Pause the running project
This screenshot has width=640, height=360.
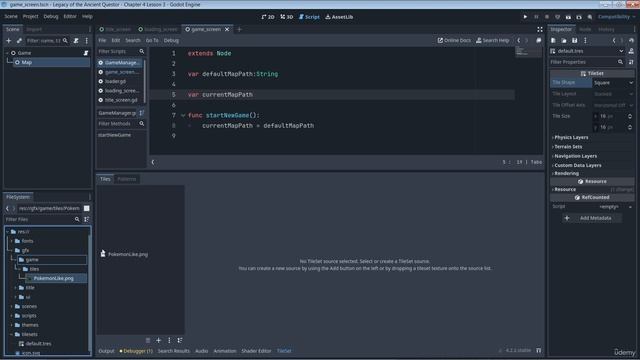pos(536,17)
